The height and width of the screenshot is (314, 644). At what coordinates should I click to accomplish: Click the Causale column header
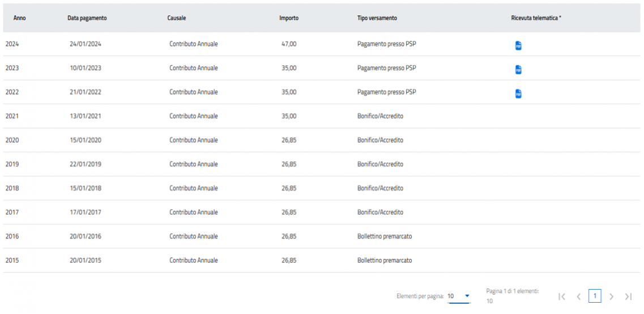(x=177, y=18)
